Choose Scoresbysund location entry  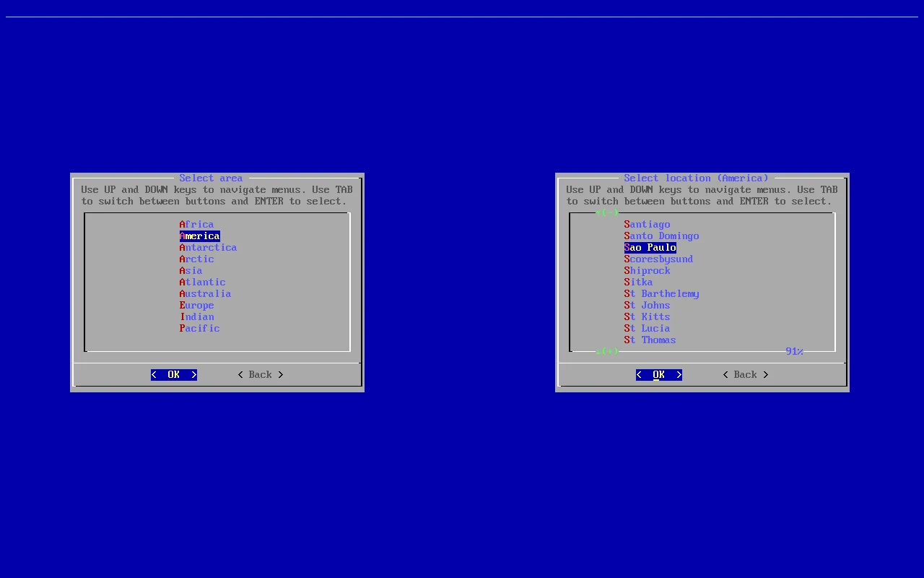coord(659,259)
